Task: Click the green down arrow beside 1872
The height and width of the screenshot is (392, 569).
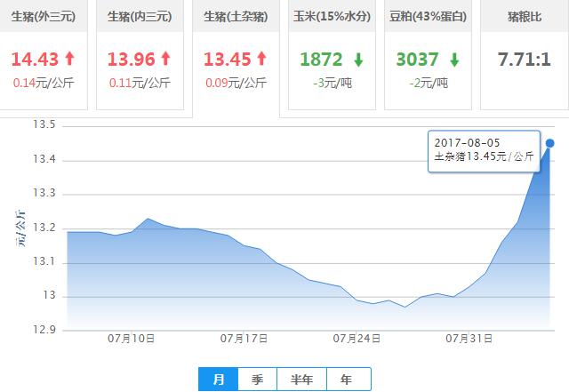Action: (358, 60)
